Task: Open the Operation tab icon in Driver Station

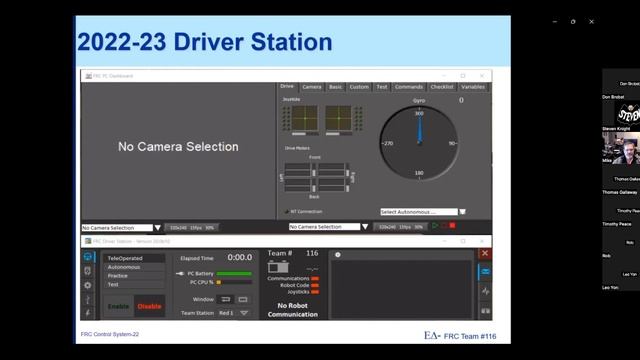Action: tap(88, 257)
